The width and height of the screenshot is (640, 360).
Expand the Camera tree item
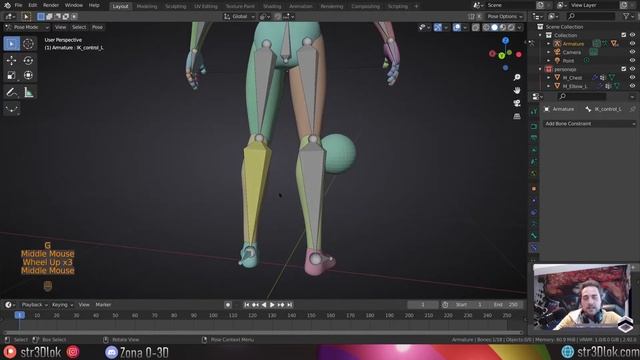click(549, 52)
